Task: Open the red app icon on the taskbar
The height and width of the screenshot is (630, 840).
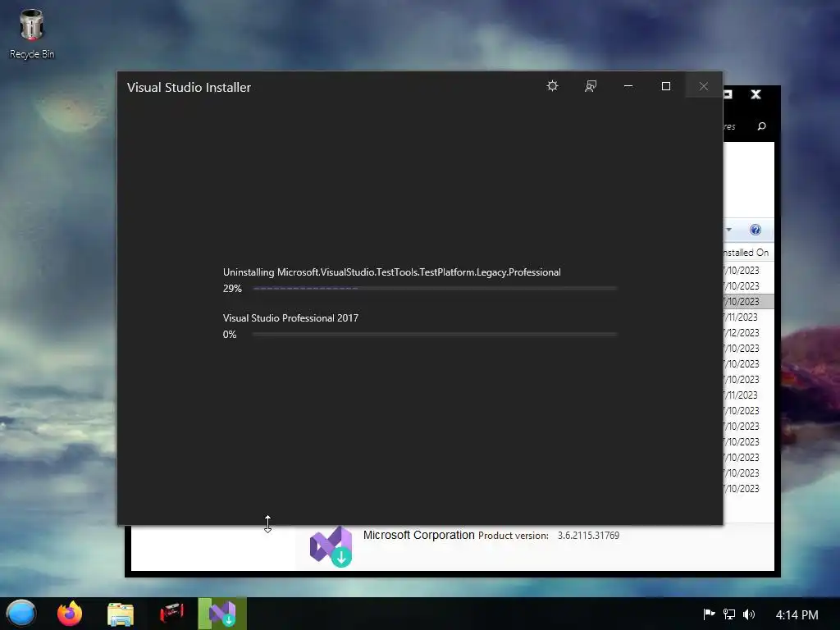Action: pos(171,614)
